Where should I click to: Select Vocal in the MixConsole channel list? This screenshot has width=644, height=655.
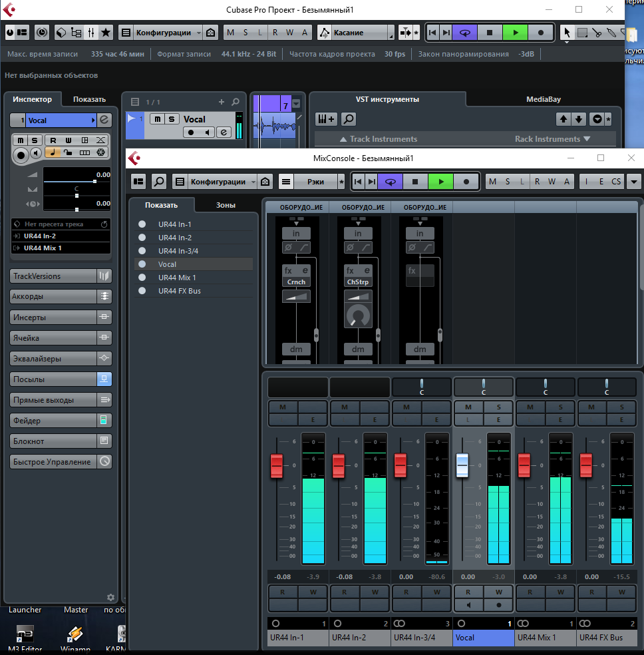(x=194, y=264)
